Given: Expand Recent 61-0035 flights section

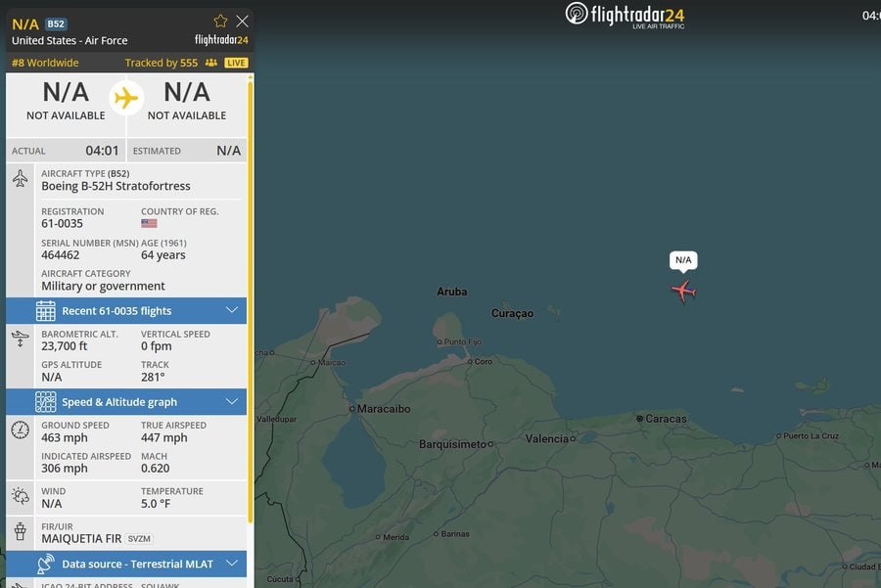Looking at the screenshot, I should 126,310.
